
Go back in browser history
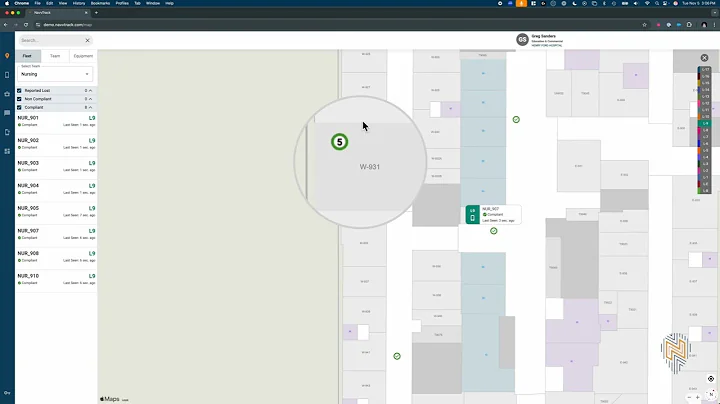point(6,25)
